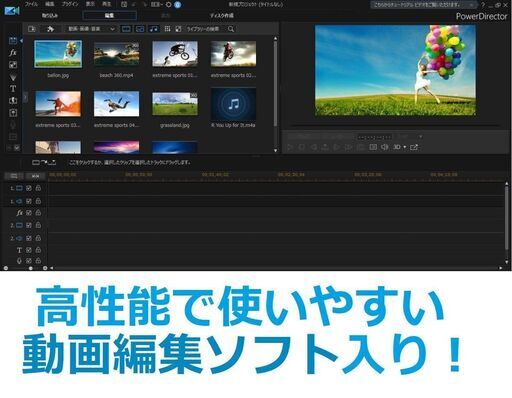This screenshot has width=512, height=398.
Task: Toggle the video filter icon in library toolbar
Action: [126, 29]
